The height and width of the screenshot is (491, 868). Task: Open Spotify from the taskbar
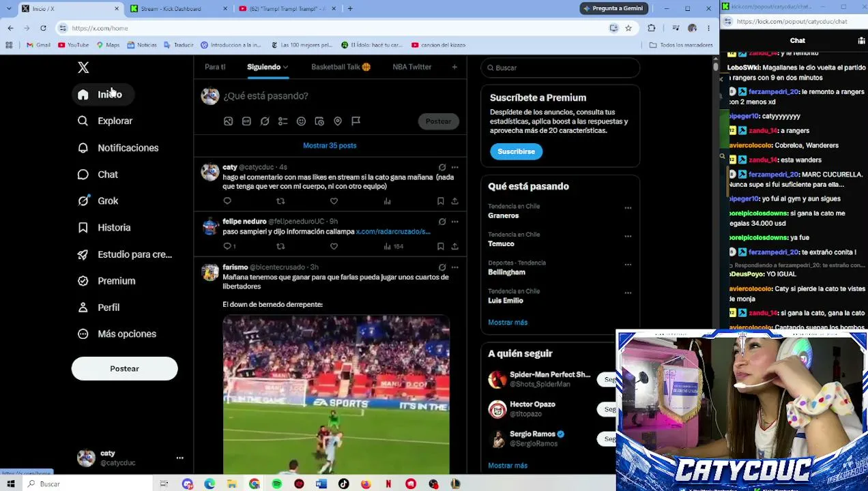click(276, 484)
